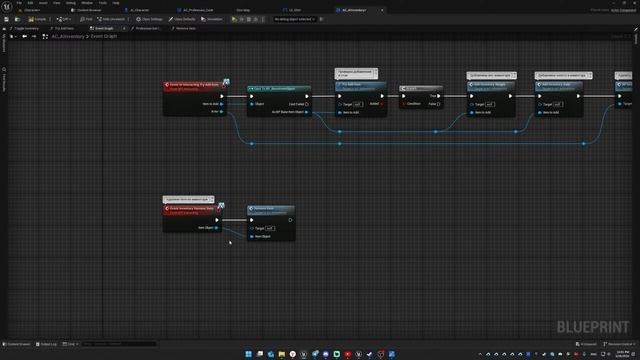Viewport: 640px width, 360px height.
Task: Switch to the UI_HUD tab
Action: (292, 10)
